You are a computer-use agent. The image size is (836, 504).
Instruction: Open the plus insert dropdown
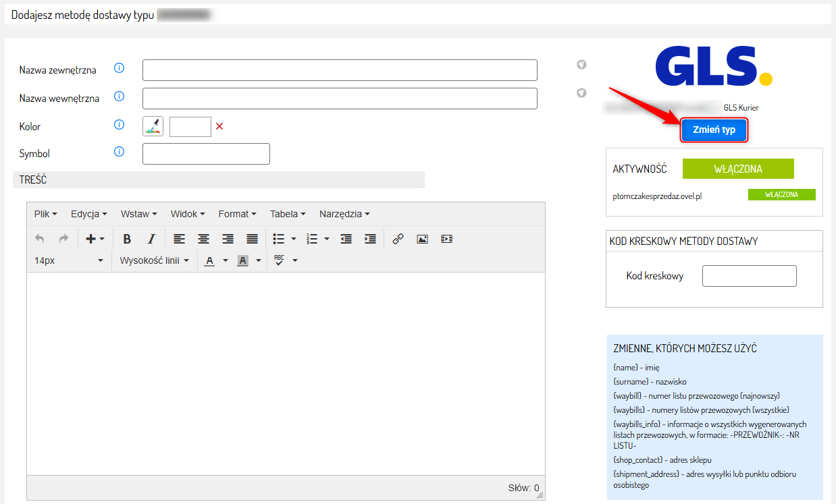95,239
